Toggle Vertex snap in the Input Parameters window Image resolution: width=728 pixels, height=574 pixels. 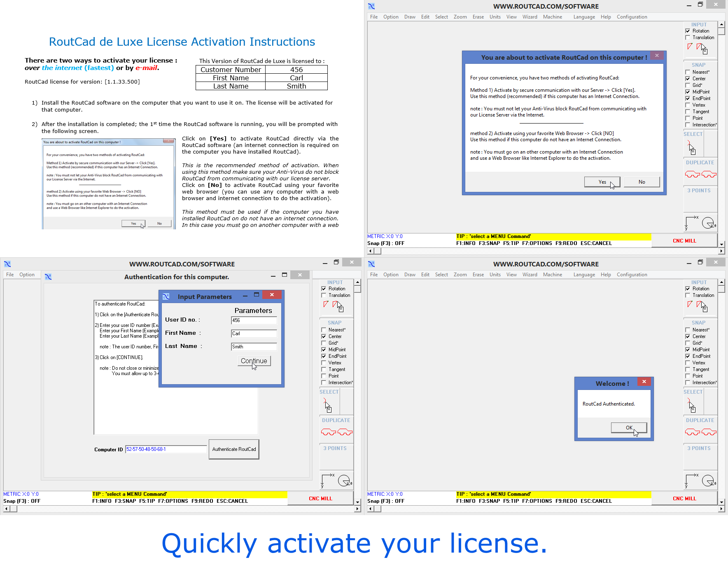(324, 363)
